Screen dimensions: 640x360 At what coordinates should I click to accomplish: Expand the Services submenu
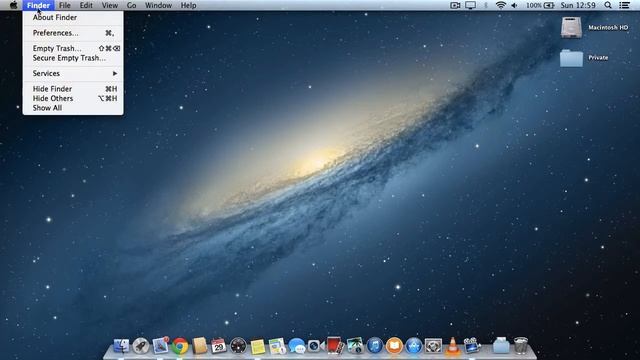point(73,73)
